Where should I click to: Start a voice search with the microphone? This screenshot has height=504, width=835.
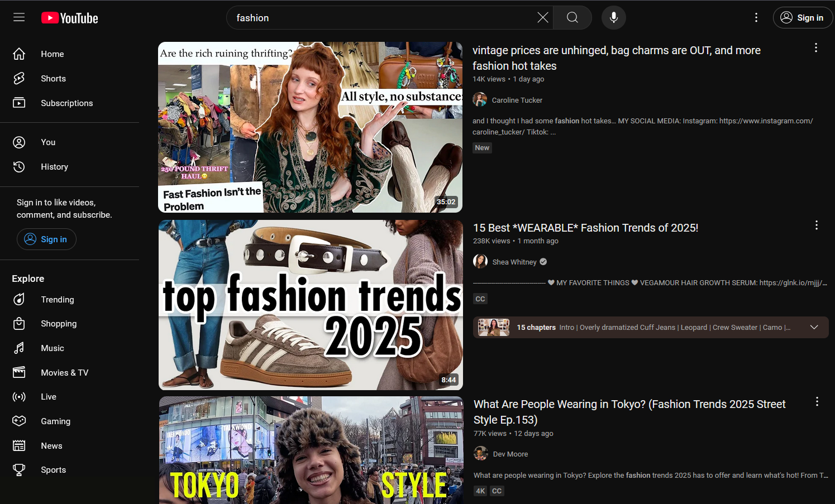click(x=613, y=17)
